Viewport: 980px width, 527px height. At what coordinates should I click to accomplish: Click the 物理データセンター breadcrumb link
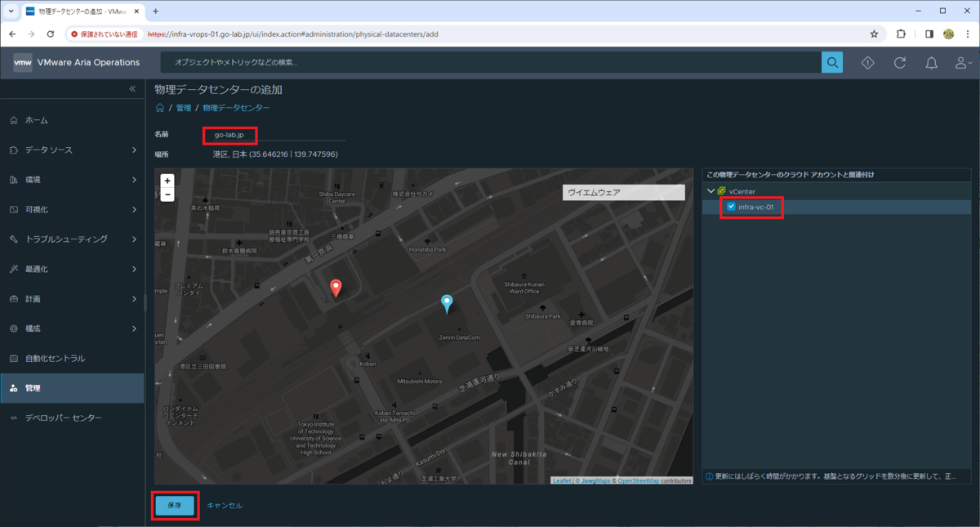coord(236,108)
